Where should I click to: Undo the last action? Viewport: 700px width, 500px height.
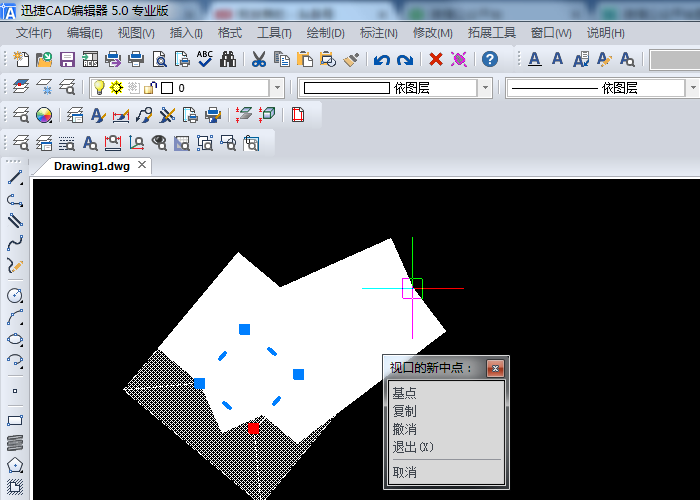coord(382,59)
